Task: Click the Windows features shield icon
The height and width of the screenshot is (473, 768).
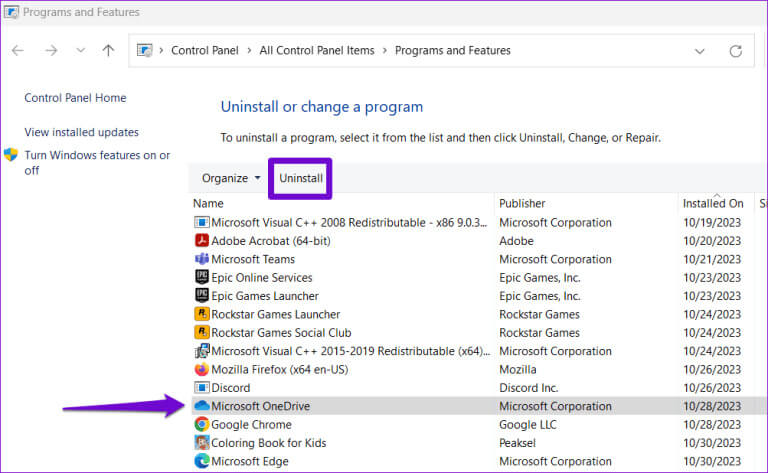Action: [x=11, y=155]
